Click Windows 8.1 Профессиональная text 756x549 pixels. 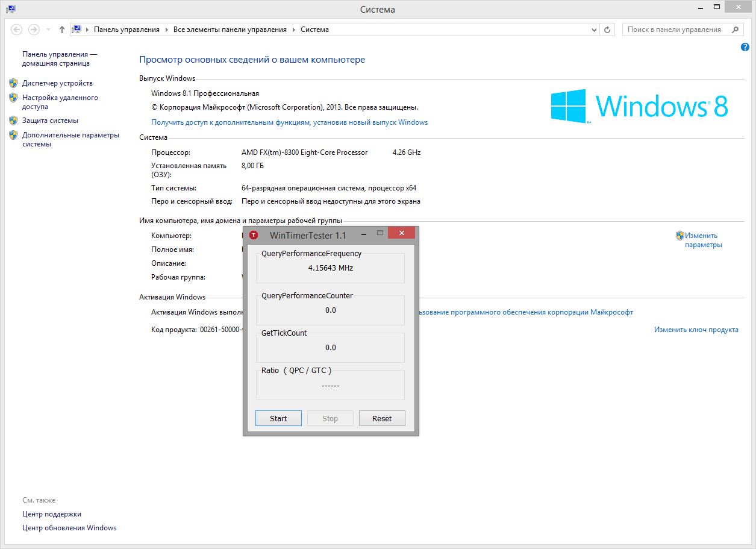coord(205,93)
